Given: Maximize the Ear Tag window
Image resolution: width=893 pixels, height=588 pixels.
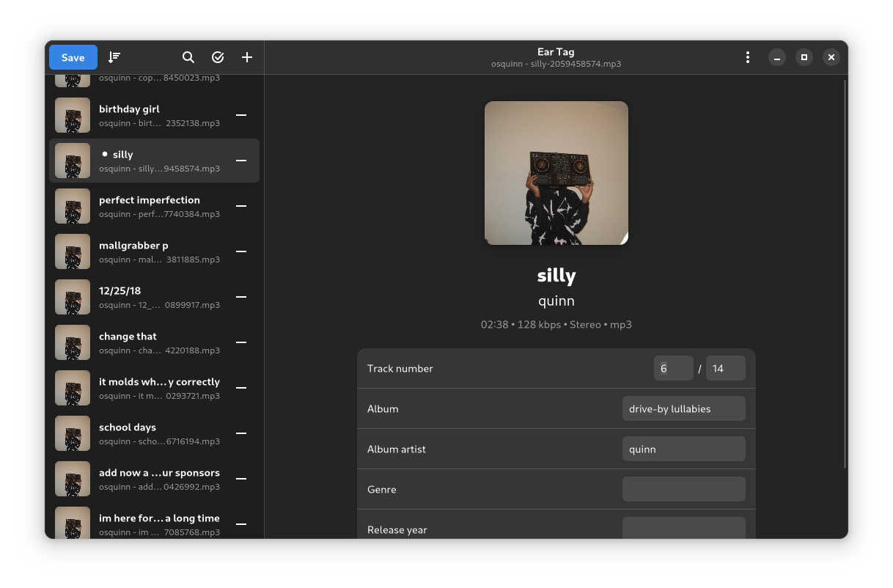Looking at the screenshot, I should (804, 57).
